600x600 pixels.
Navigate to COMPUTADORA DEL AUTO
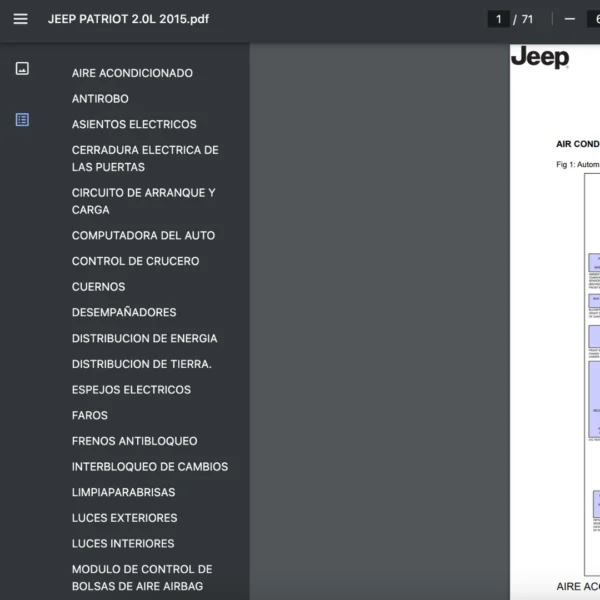tap(143, 236)
